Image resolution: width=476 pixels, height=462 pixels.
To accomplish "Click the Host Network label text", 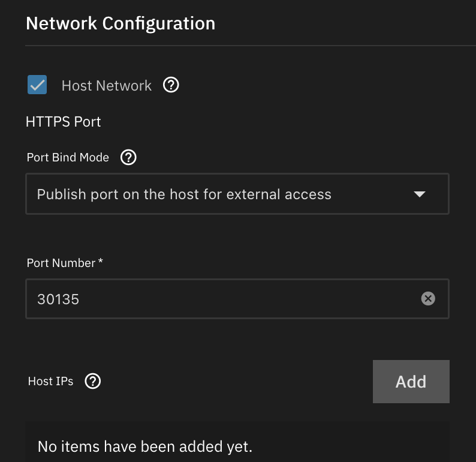I will coord(107,86).
